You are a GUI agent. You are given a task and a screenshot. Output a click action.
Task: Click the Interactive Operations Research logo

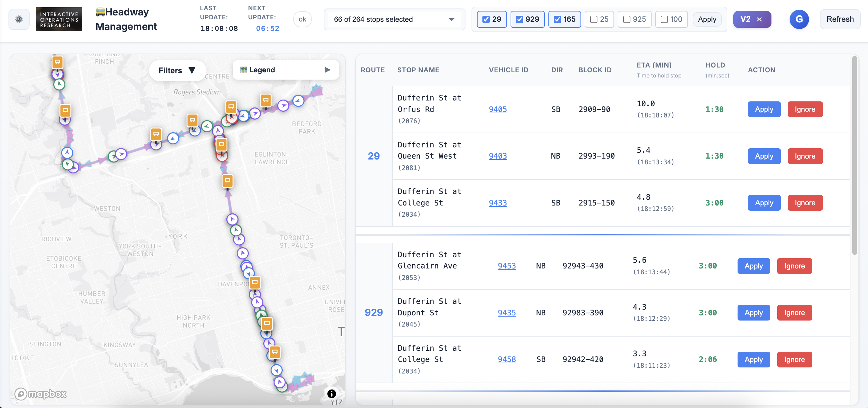pyautogui.click(x=59, y=19)
